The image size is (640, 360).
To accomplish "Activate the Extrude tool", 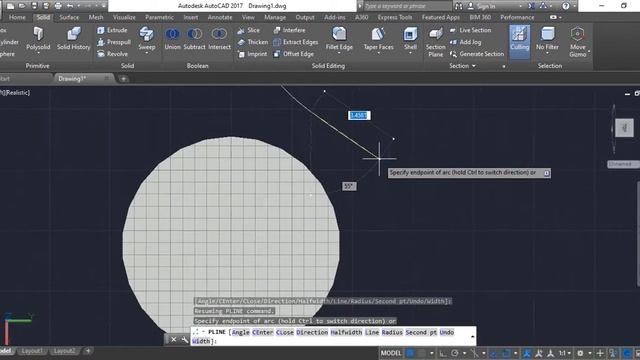I will click(x=112, y=30).
